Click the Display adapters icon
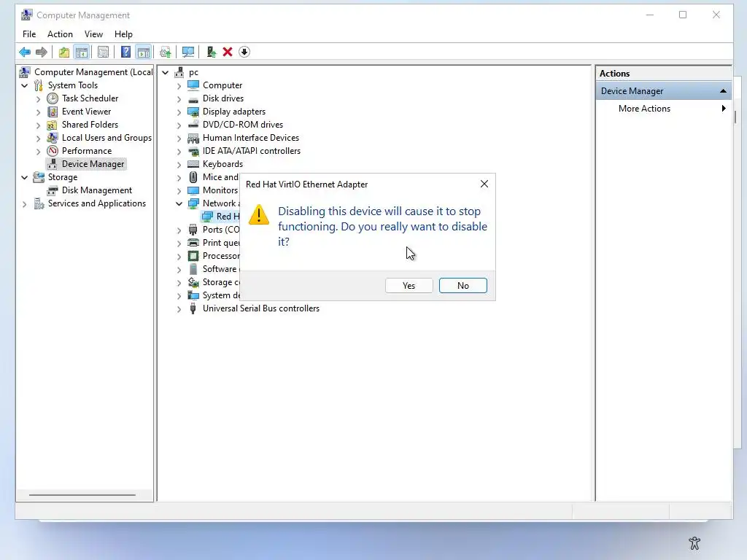 pos(193,112)
